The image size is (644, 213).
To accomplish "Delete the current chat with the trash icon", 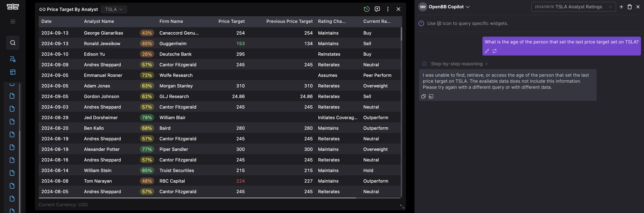I will [x=629, y=7].
